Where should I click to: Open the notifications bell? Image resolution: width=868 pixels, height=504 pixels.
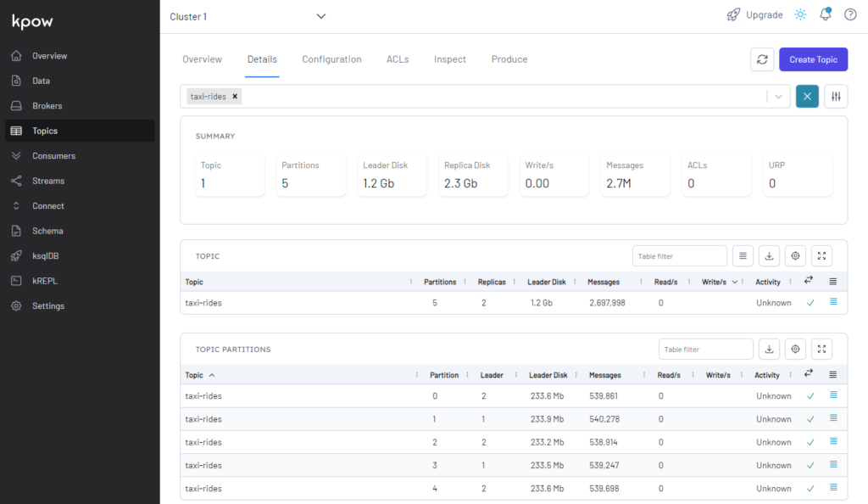point(825,14)
